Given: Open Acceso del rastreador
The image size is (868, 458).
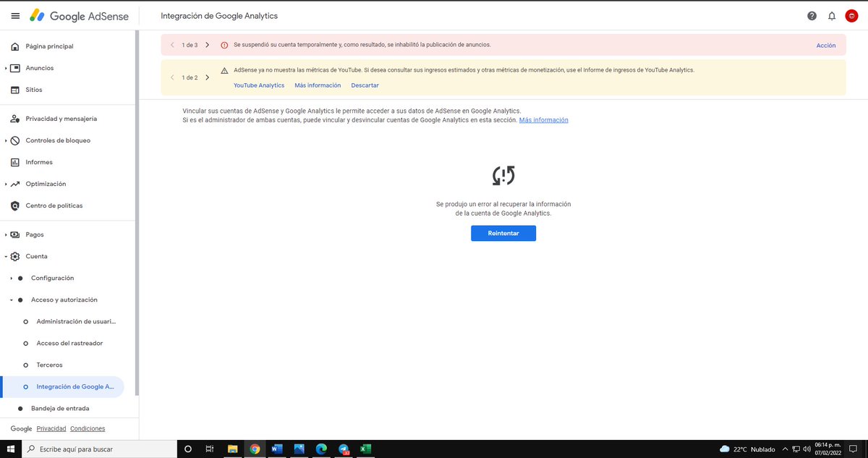Looking at the screenshot, I should pos(68,343).
